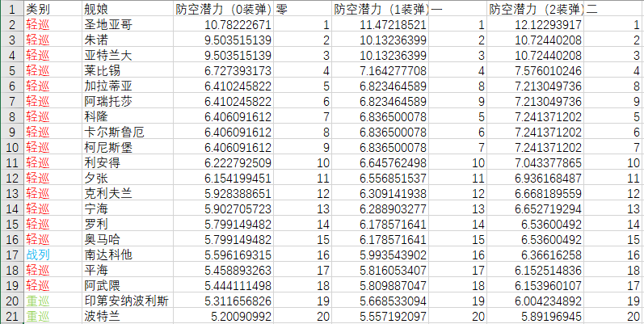Select row header number 11
This screenshot has height=324, width=644.
(11, 163)
